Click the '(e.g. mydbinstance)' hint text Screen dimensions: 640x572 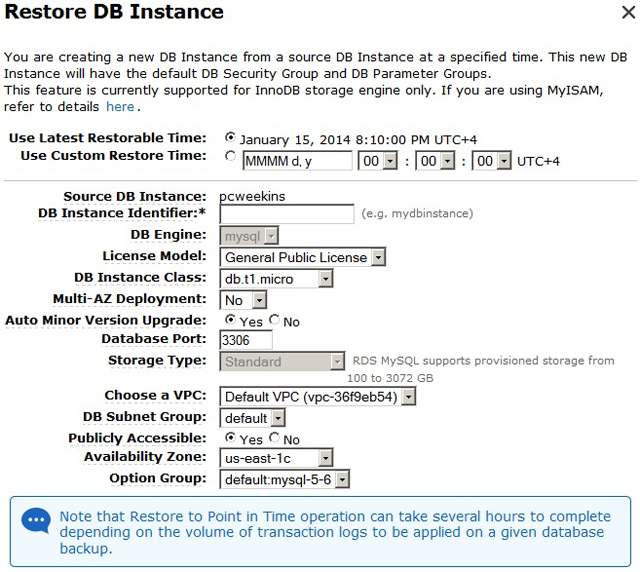417,213
